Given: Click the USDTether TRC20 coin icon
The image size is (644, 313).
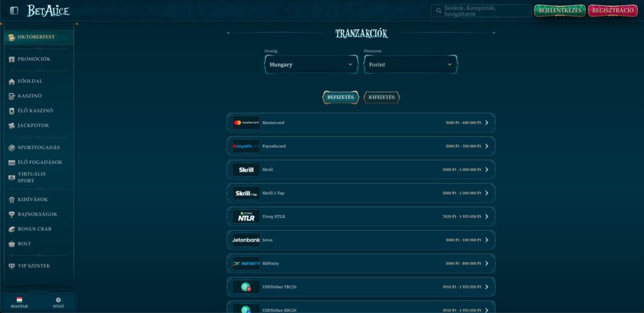Looking at the screenshot, I should pos(246,287).
